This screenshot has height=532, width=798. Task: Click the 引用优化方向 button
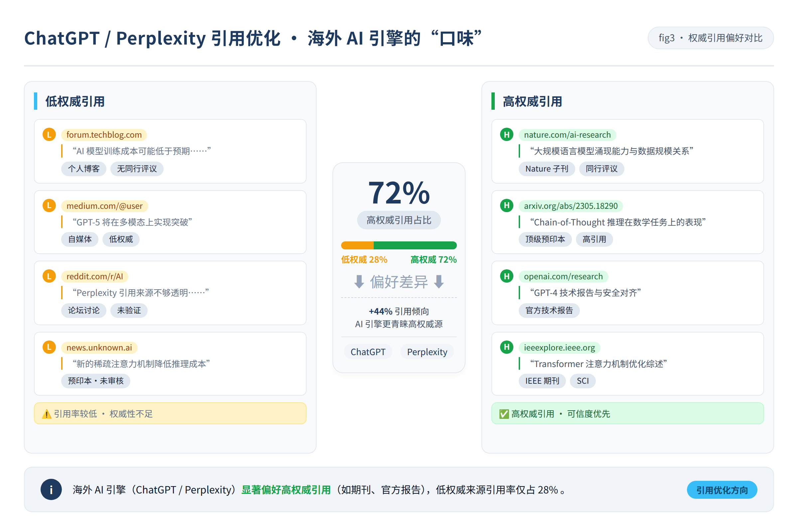pos(722,490)
